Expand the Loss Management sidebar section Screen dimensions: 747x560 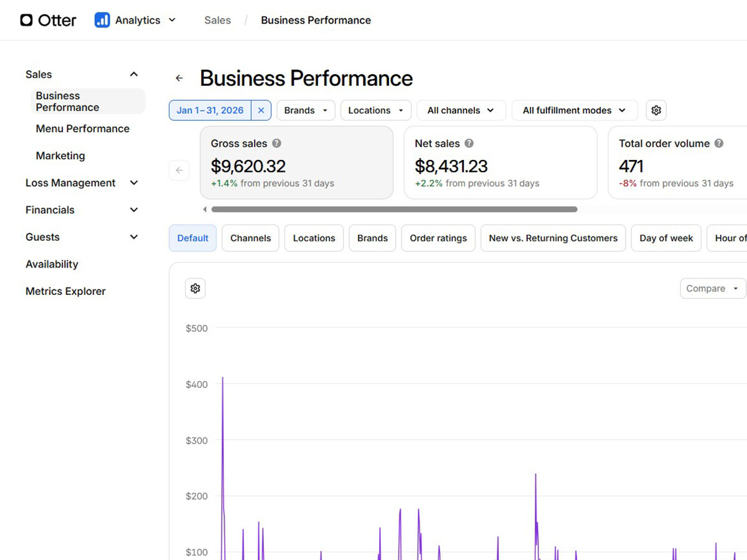tap(81, 183)
